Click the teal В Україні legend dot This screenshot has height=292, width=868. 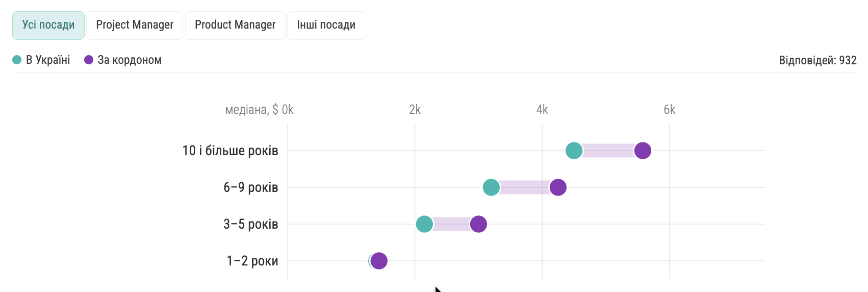17,60
